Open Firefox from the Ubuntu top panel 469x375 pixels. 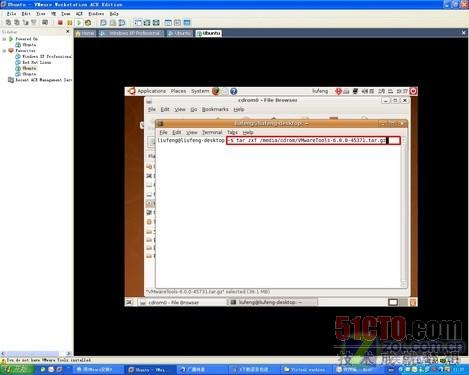(216, 91)
